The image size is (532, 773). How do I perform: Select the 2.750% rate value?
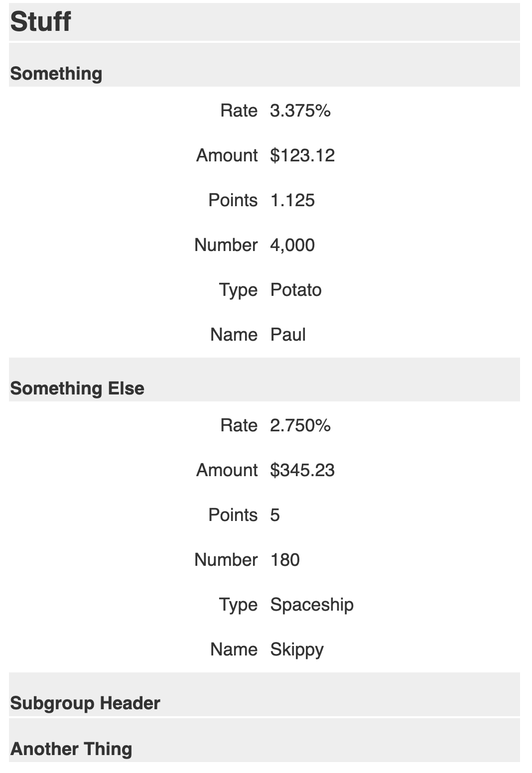[x=300, y=425]
